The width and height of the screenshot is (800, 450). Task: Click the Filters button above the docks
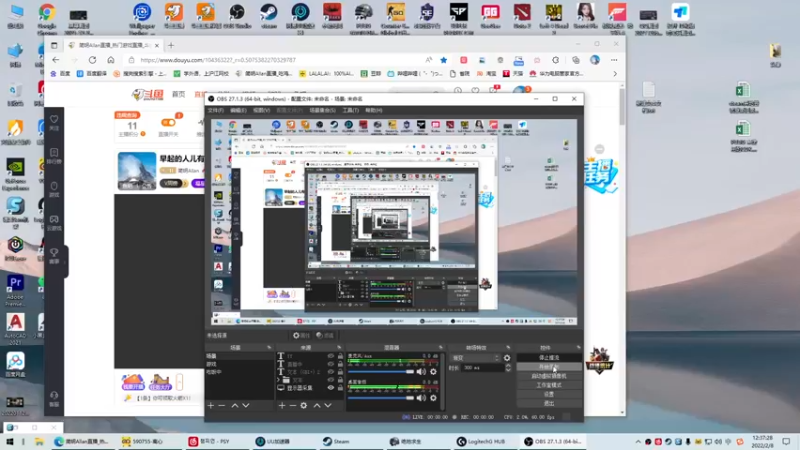click(x=324, y=335)
